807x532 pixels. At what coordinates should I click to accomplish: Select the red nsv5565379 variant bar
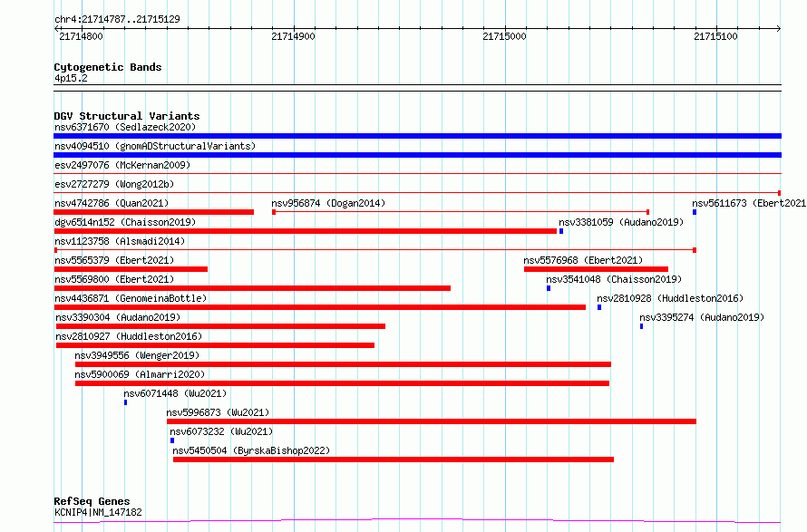[131, 269]
